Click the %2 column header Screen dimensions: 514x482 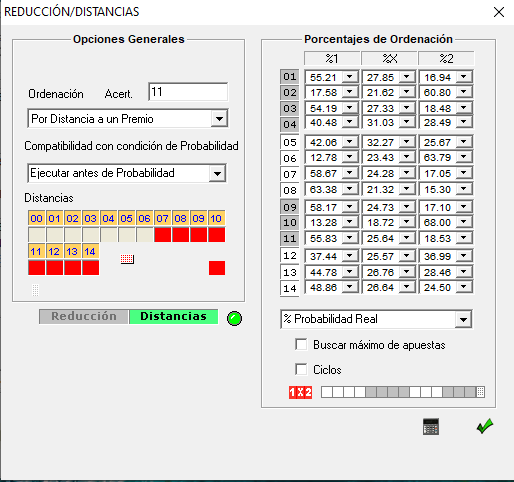[446, 59]
